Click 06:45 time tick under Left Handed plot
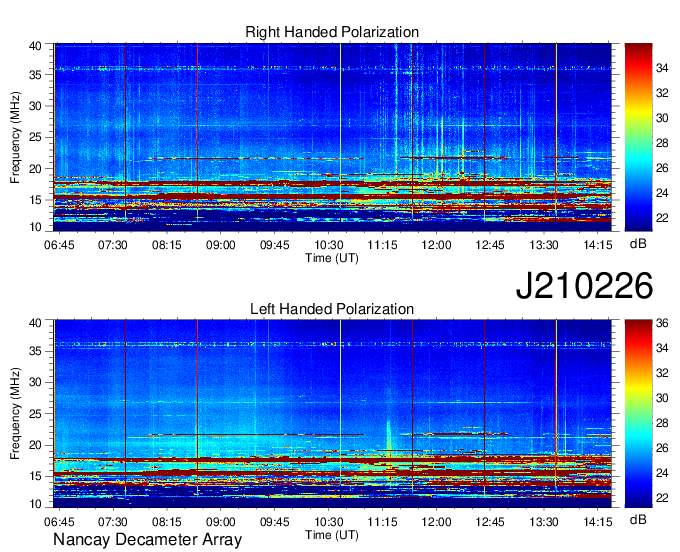680x552 pixels. point(59,522)
